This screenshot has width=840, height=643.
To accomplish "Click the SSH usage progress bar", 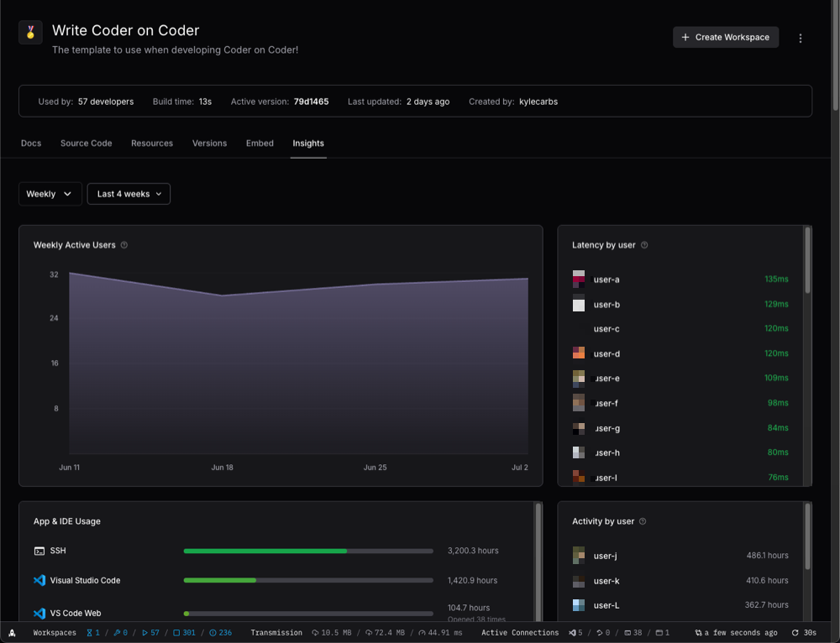I will click(x=308, y=551).
